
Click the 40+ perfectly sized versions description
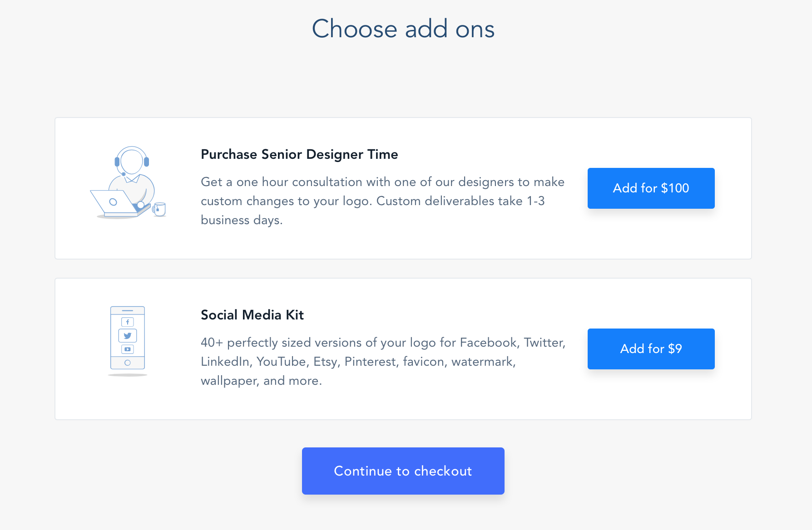(383, 362)
